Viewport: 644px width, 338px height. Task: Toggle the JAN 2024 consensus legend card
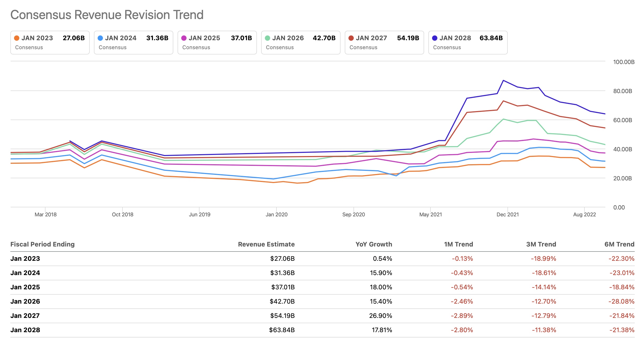tap(133, 43)
